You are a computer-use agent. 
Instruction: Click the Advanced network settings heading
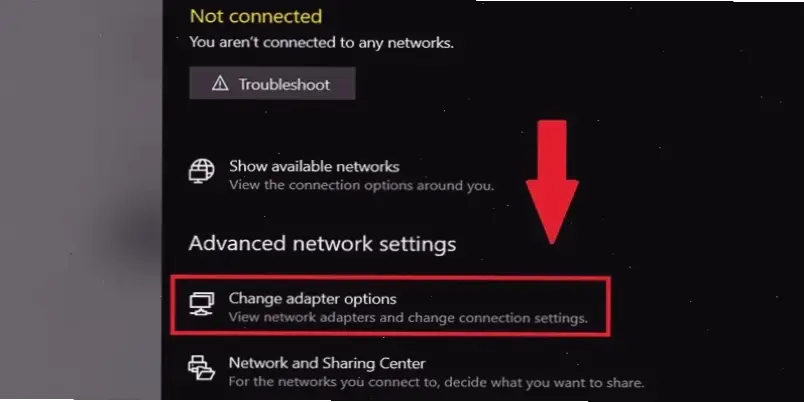click(x=322, y=244)
